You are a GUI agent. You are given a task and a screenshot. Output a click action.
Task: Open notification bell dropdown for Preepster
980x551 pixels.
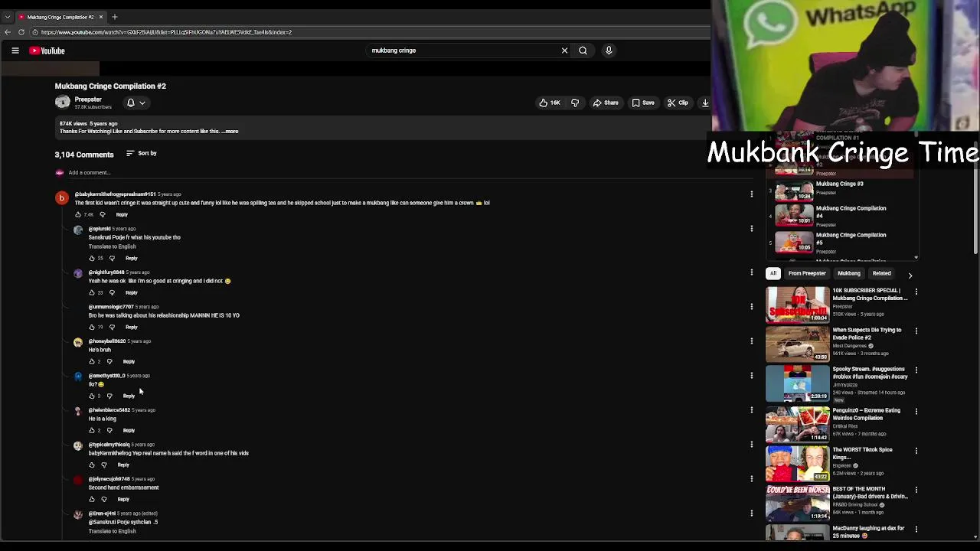tap(136, 103)
